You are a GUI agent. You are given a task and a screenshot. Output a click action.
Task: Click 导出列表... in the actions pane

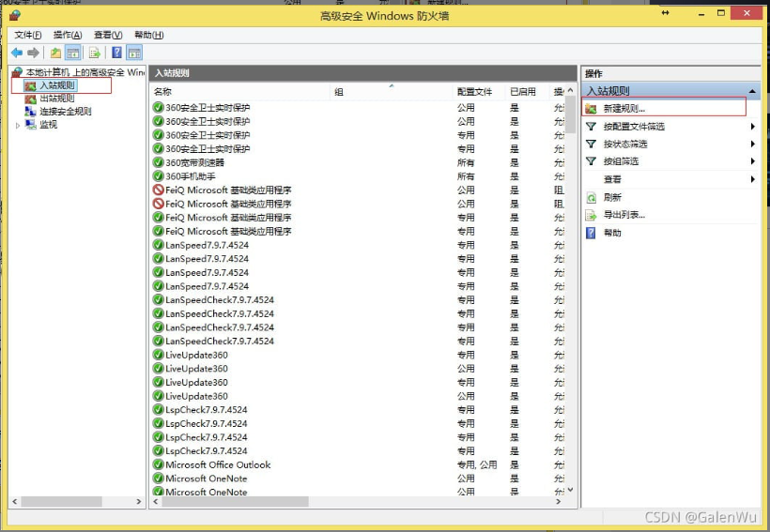pyautogui.click(x=624, y=215)
